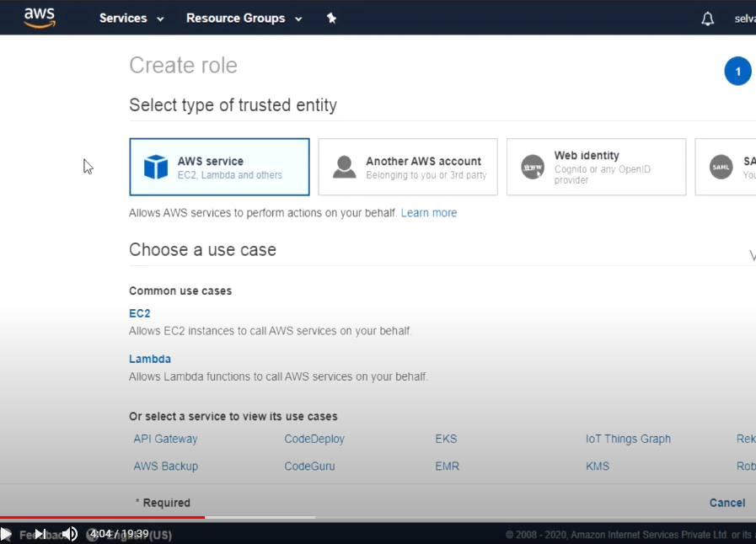Viewport: 756px width, 544px height.
Task: Select the CodeDeploy service
Action: [x=314, y=439]
